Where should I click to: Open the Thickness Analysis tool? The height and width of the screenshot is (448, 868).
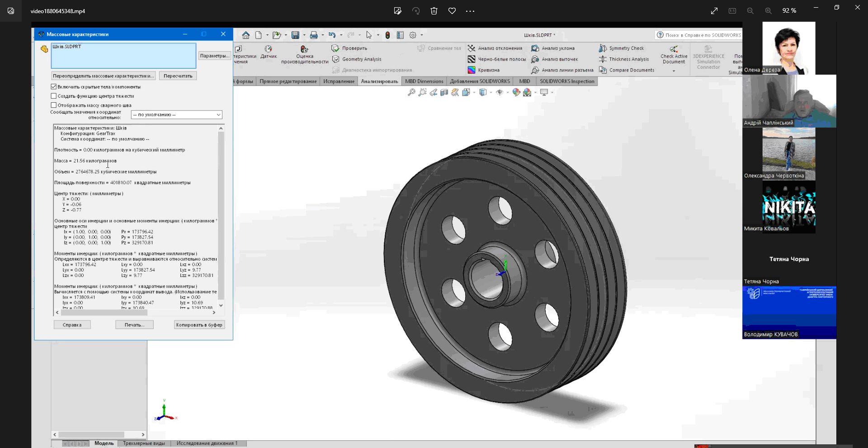pyautogui.click(x=603, y=59)
